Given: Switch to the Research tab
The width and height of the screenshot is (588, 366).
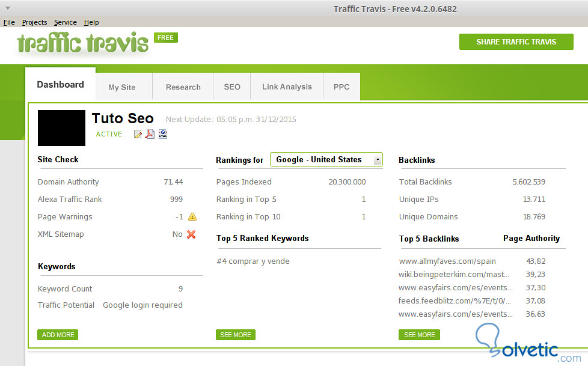Looking at the screenshot, I should click(183, 87).
